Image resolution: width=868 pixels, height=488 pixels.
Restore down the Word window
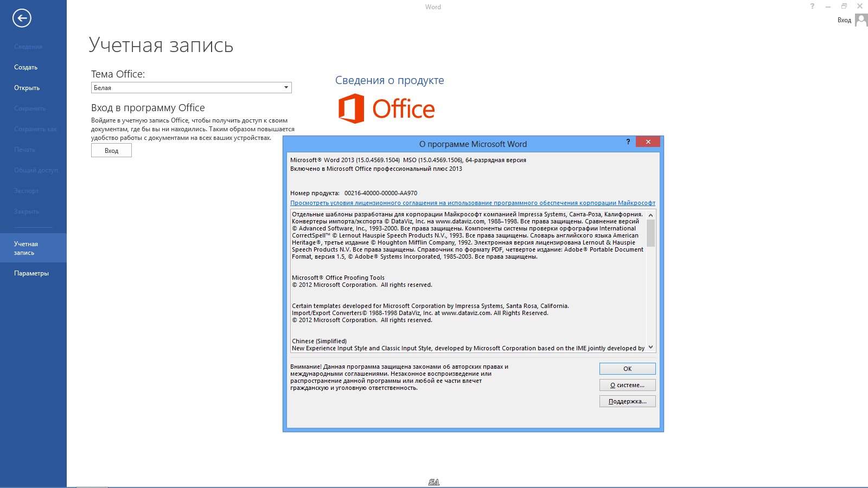pos(844,7)
